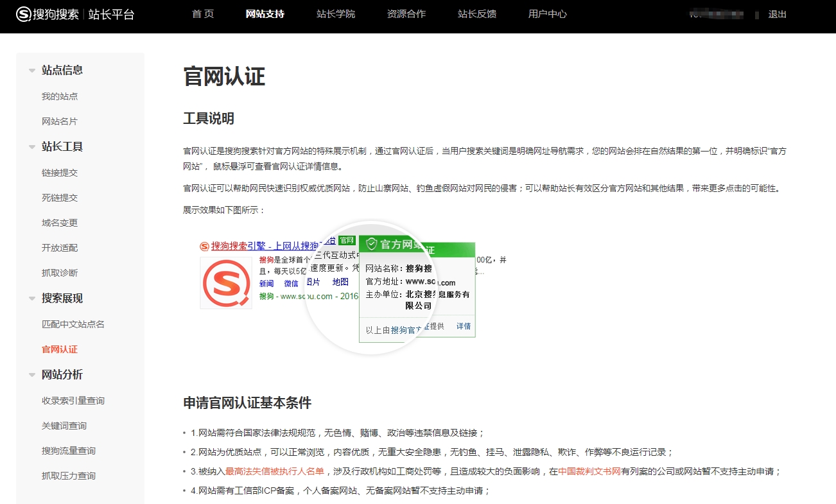
Task: Open 中国裁判文书网 link
Action: tap(589, 471)
